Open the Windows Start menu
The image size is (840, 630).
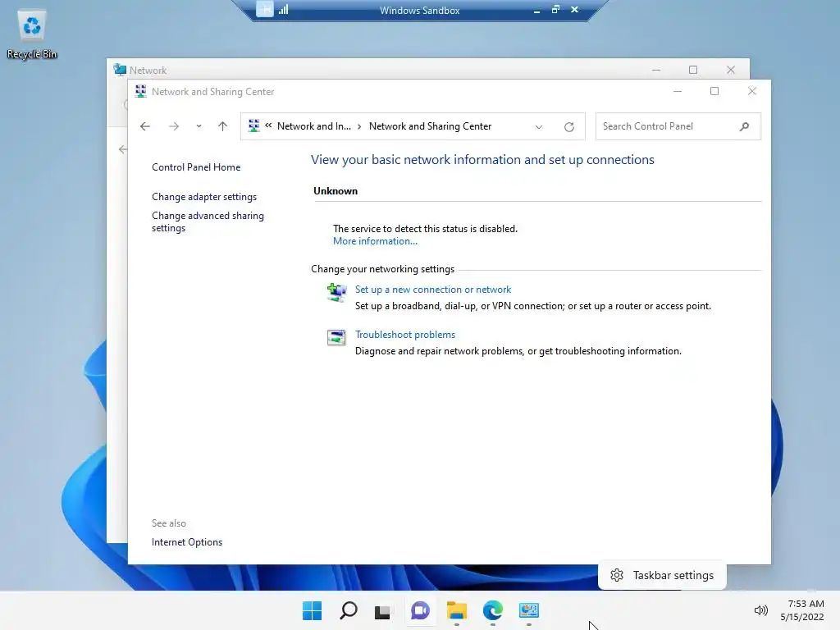click(312, 610)
